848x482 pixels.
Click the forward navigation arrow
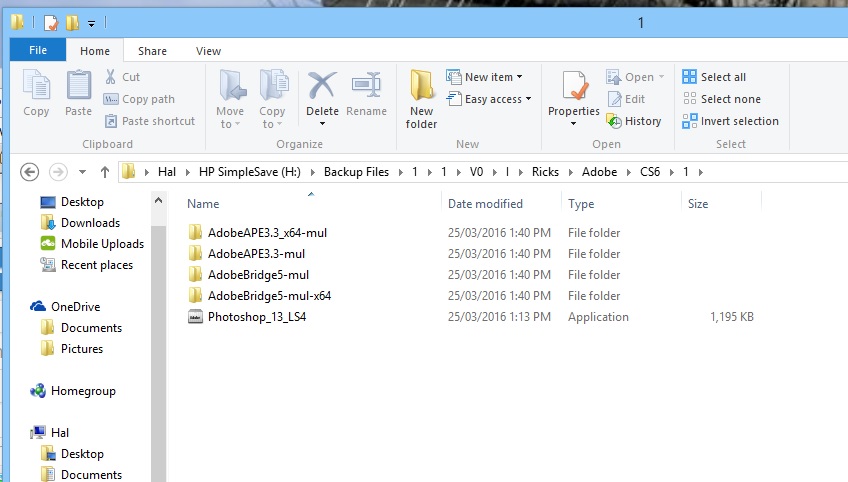click(x=58, y=172)
